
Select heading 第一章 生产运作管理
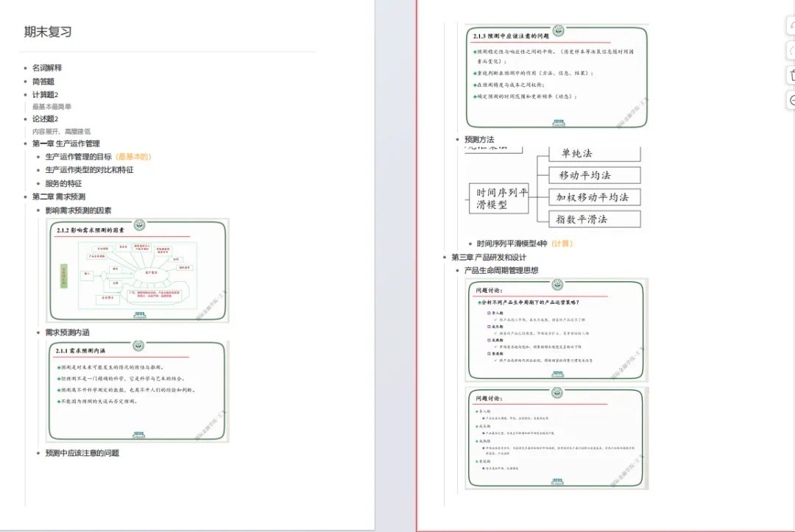pos(66,144)
